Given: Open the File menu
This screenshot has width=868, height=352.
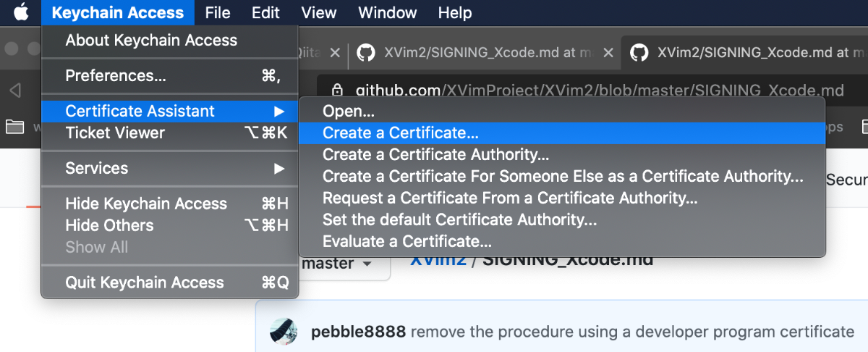Looking at the screenshot, I should 218,12.
